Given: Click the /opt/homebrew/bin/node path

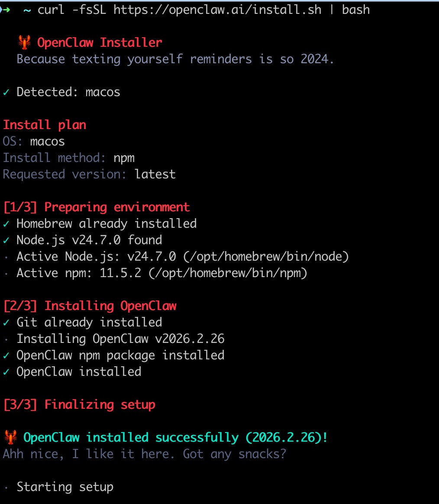Looking at the screenshot, I should pos(266,257).
